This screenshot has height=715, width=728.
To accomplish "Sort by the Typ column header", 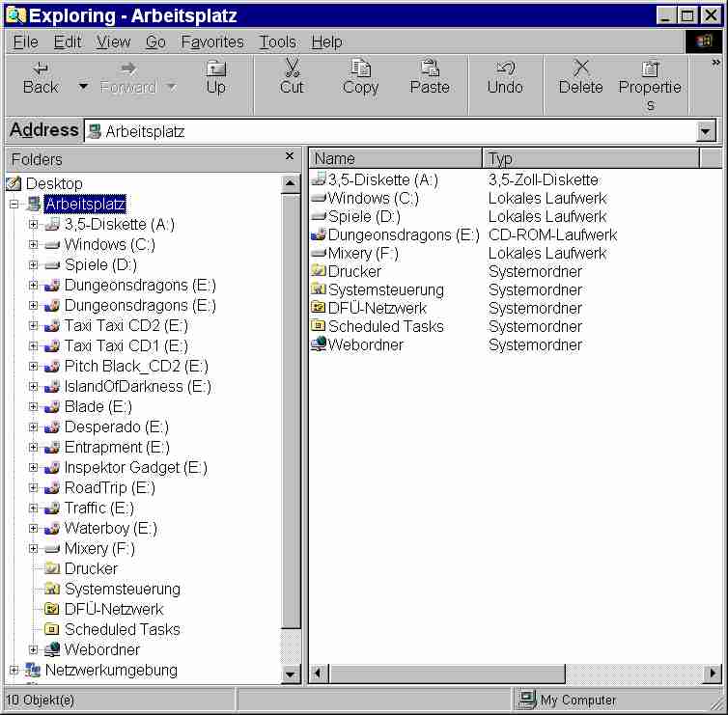I will [x=589, y=158].
